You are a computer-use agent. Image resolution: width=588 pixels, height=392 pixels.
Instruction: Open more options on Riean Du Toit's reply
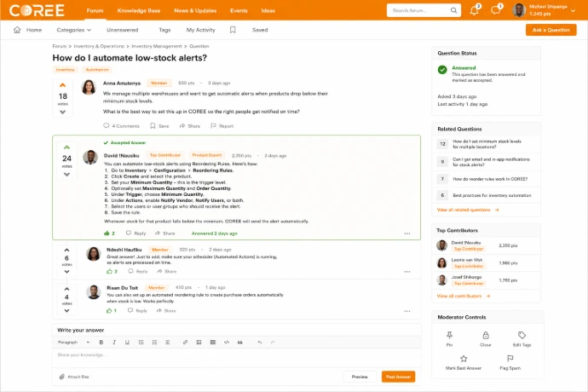pyautogui.click(x=407, y=311)
